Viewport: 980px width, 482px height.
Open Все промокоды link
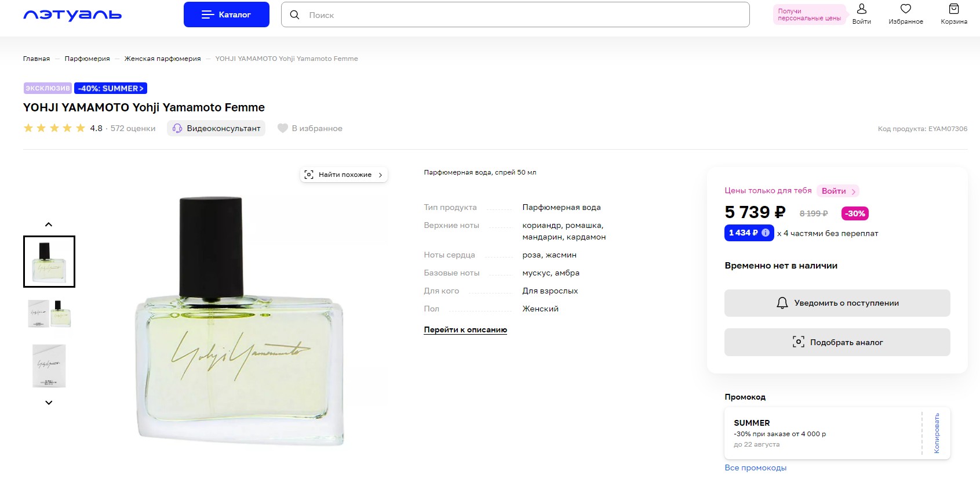click(756, 467)
